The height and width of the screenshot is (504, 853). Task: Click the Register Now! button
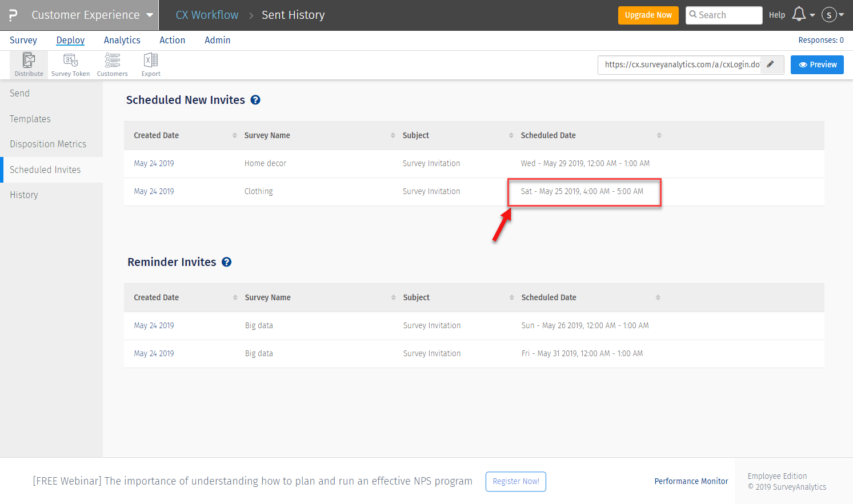tap(516, 481)
